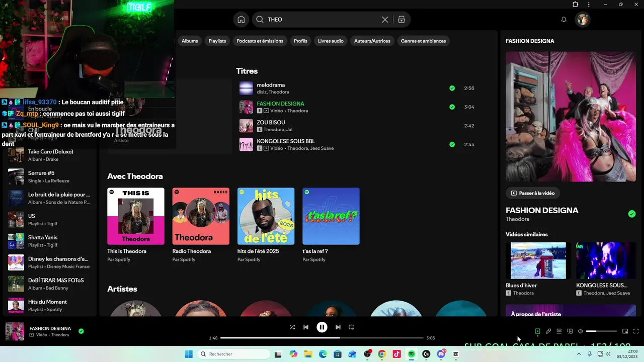
Task: Open the KONGOLESE SOUS... similar video thumbnail
Action: tap(606, 260)
